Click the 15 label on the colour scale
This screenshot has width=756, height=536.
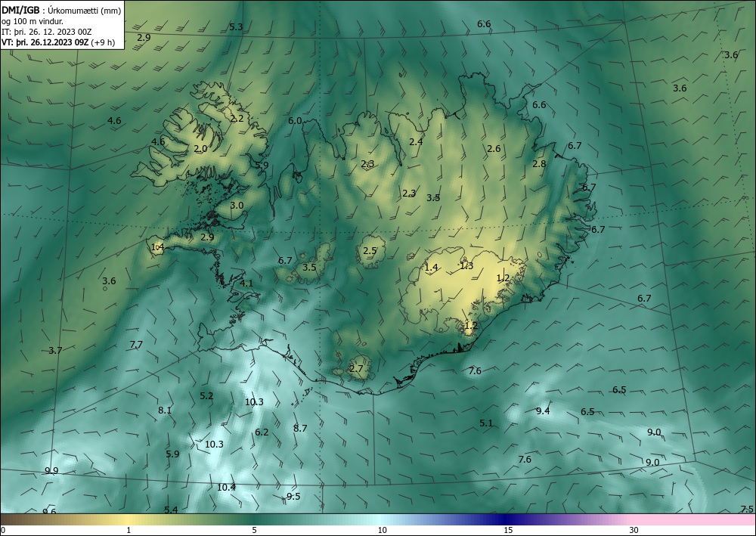pos(508,531)
